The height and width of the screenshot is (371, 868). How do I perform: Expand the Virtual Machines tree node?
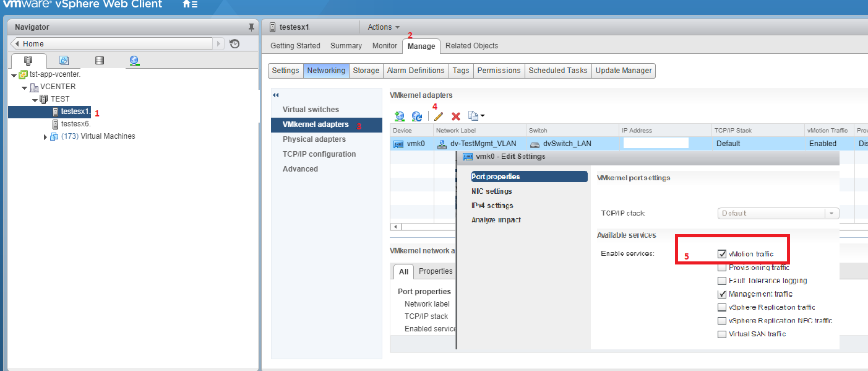46,137
